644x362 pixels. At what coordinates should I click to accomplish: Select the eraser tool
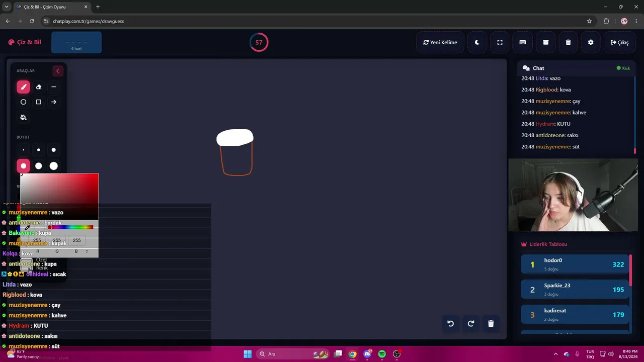[38, 87]
